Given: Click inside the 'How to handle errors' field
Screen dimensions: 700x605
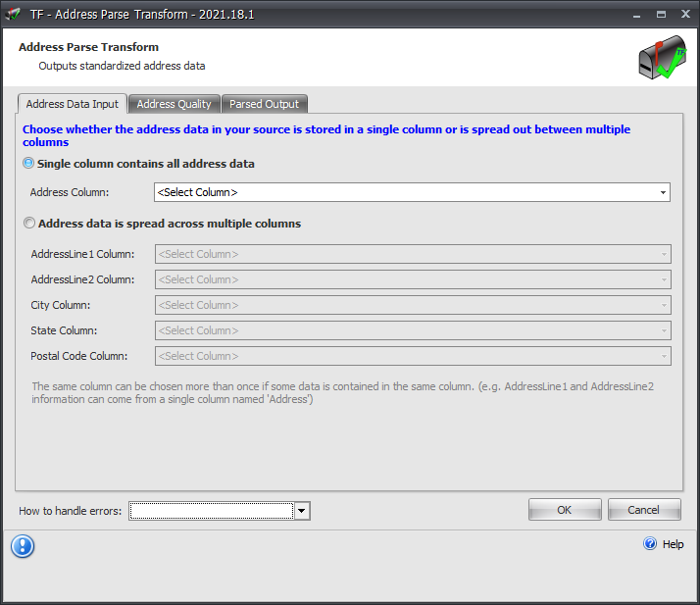Looking at the screenshot, I should click(212, 511).
